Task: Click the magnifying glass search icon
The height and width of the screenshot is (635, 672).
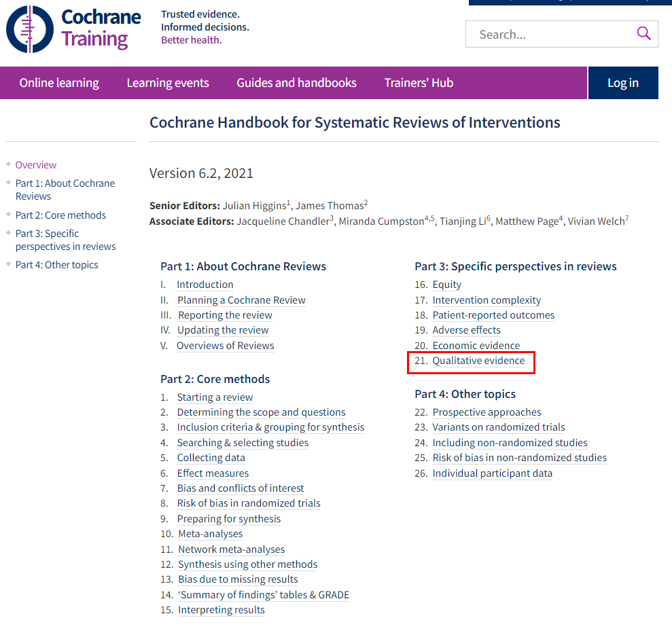Action: pyautogui.click(x=643, y=33)
